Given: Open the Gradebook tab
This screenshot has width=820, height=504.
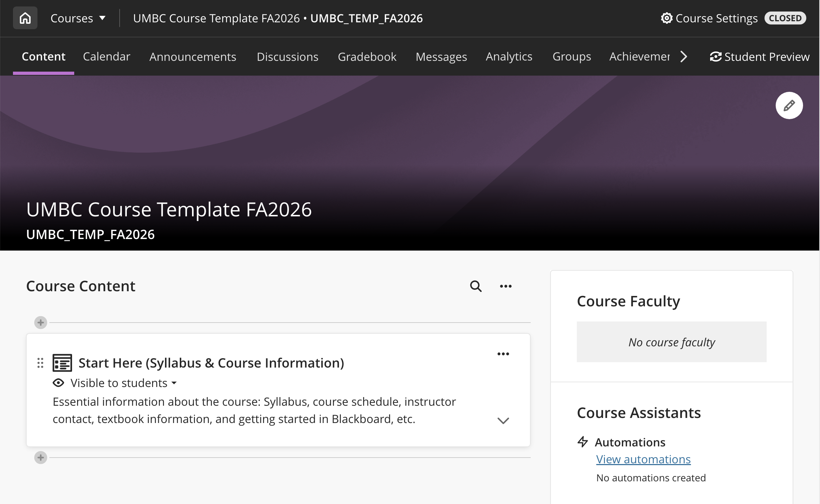Looking at the screenshot, I should pyautogui.click(x=367, y=57).
